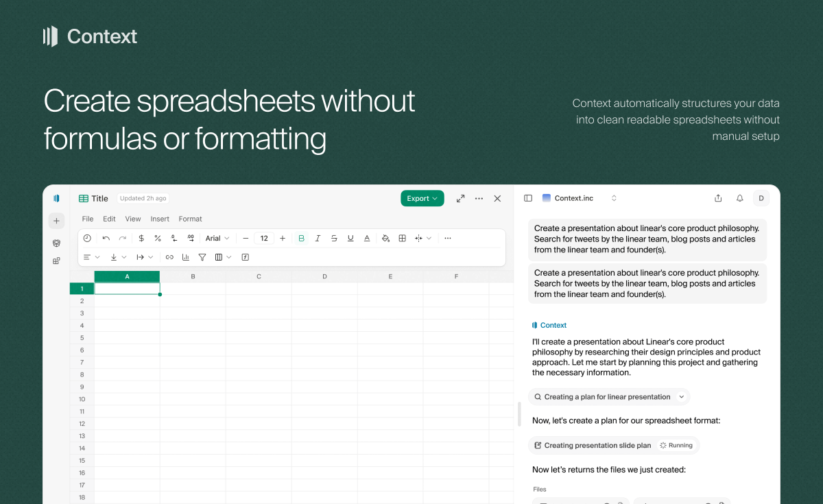Toggle the chat sidebar panel icon
Viewport: 823px width, 504px height.
(528, 198)
